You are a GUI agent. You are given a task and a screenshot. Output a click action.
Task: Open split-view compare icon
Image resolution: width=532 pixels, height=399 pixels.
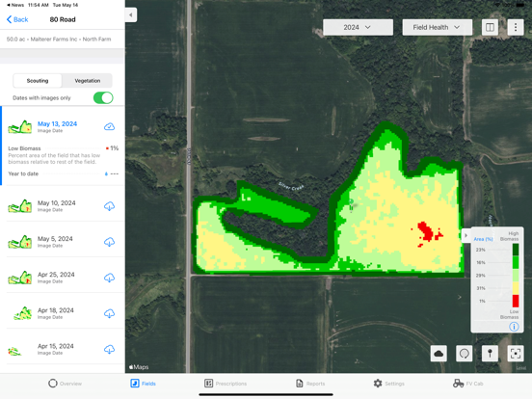(x=490, y=28)
